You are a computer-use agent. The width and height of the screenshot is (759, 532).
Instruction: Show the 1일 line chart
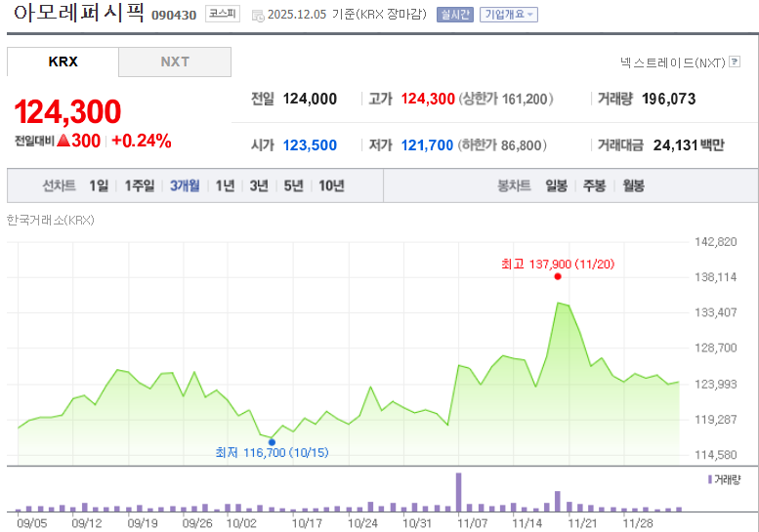coord(99,185)
